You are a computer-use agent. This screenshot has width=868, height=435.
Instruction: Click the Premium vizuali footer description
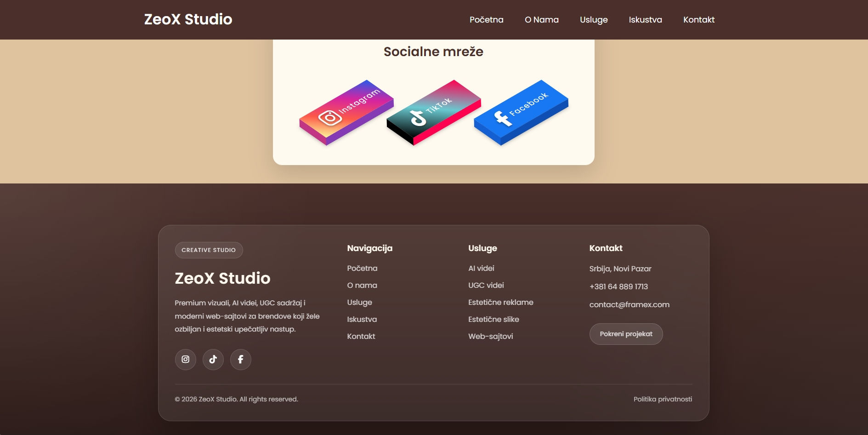click(247, 316)
